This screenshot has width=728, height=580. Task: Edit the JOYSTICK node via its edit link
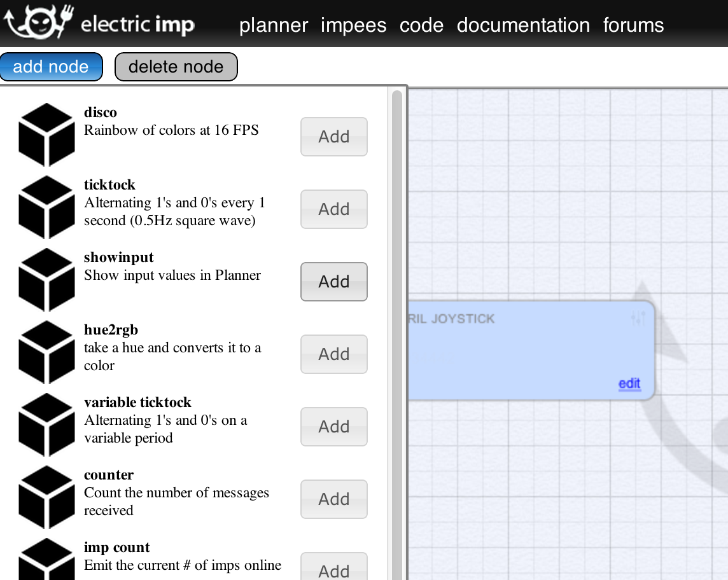(629, 383)
